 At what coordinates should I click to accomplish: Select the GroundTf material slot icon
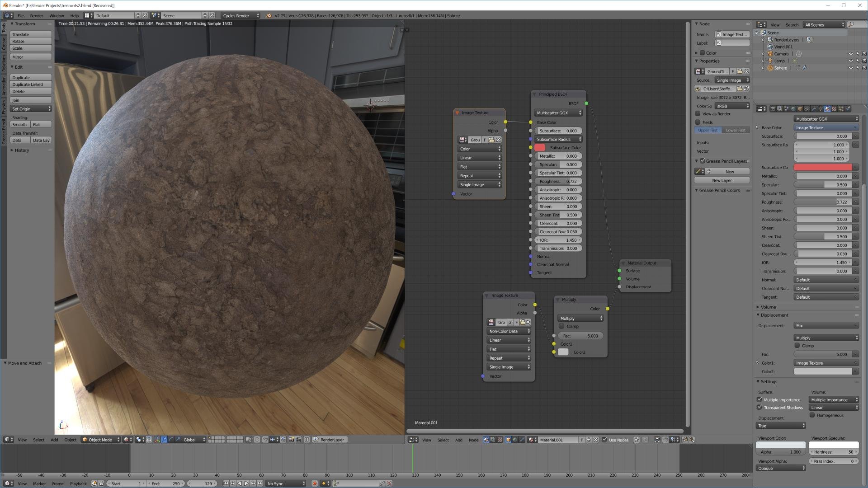[700, 71]
